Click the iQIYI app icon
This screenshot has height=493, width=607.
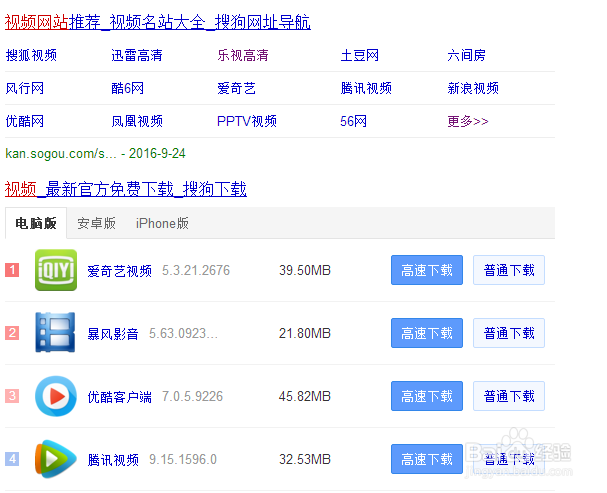pyautogui.click(x=56, y=270)
